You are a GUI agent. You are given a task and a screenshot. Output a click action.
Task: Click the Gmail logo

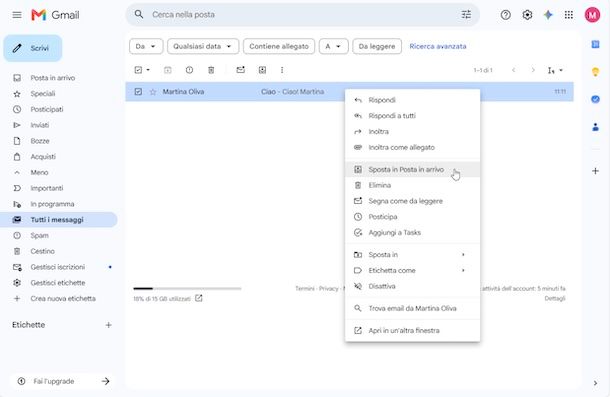(55, 15)
